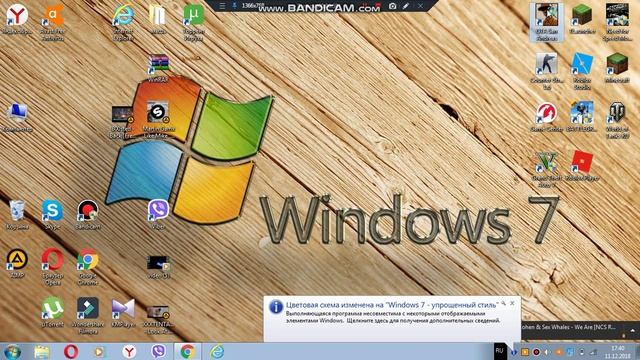Open Viber from the taskbar
Viewport: 640px width, 360px height.
pos(158,351)
